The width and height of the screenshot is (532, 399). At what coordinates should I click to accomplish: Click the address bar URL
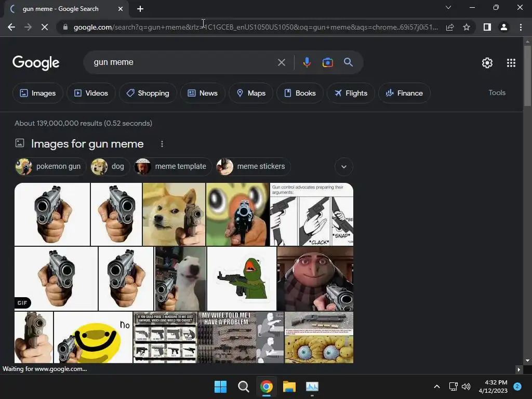(255, 27)
